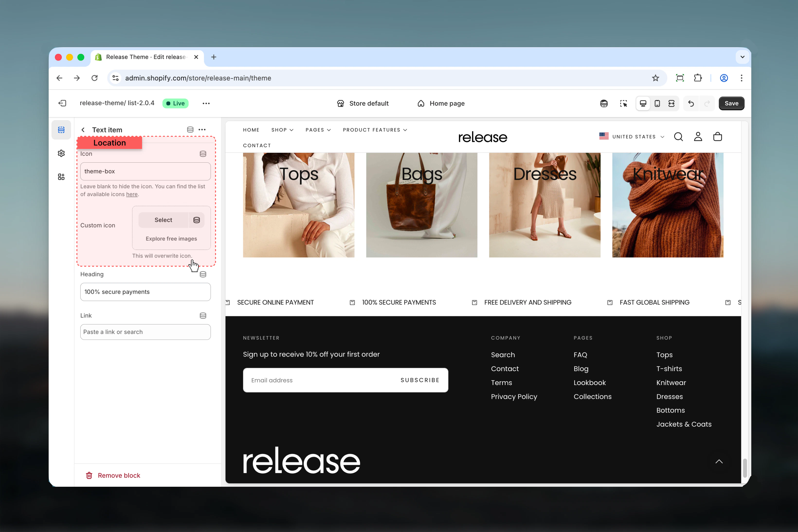View site information icon in address bar

click(115, 78)
